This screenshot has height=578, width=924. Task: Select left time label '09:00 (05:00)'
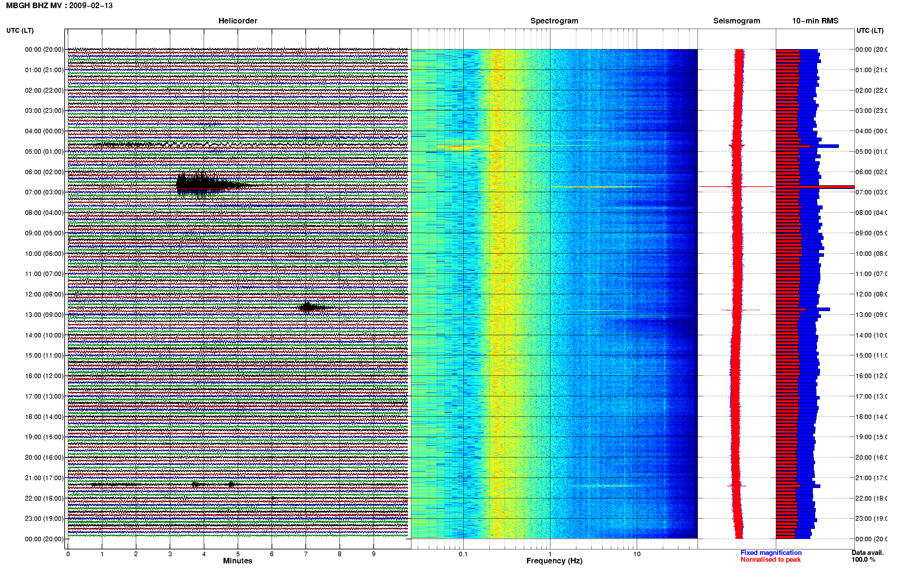(44, 233)
